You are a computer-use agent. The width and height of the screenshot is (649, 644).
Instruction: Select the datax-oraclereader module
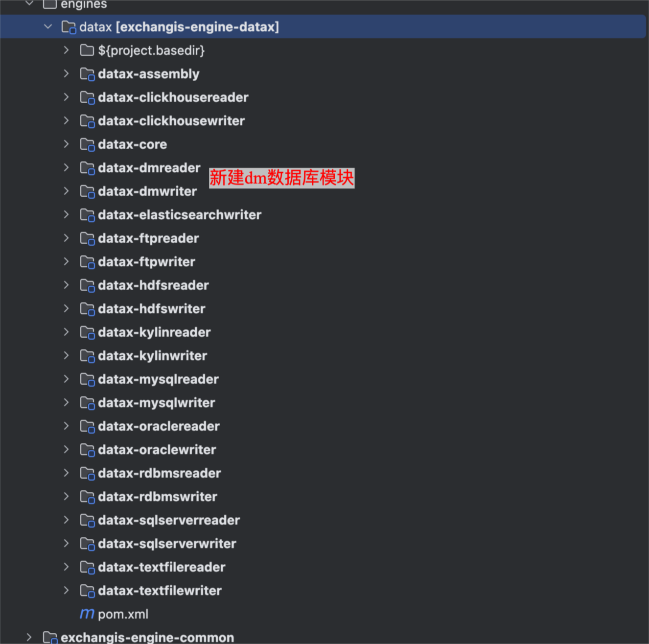(159, 426)
